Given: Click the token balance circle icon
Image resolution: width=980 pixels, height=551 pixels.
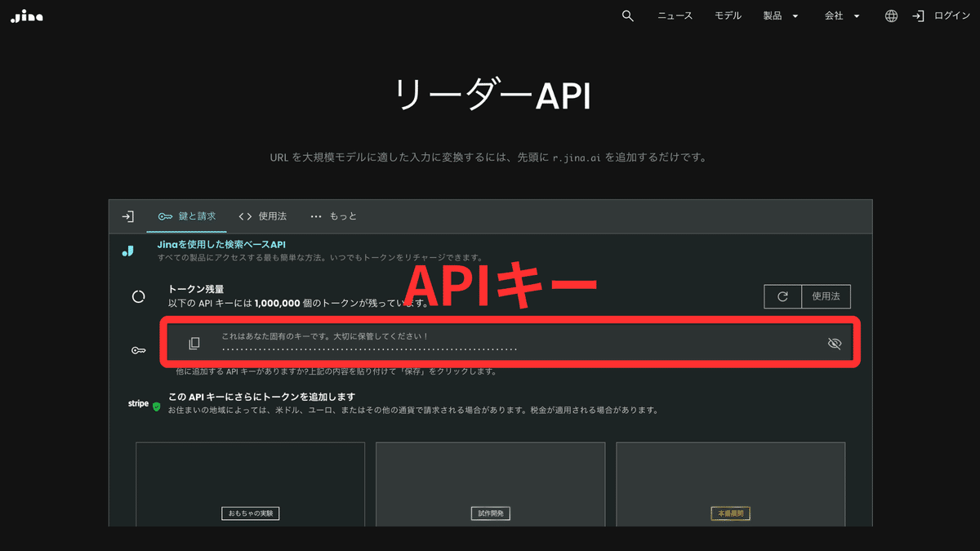Looking at the screenshot, I should pos(138,296).
